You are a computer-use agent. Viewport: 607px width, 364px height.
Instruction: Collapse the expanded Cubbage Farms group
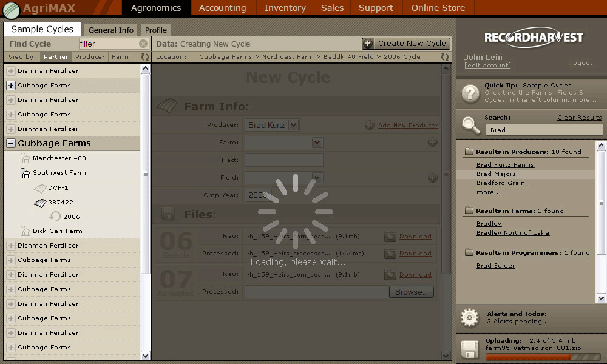pos(11,144)
